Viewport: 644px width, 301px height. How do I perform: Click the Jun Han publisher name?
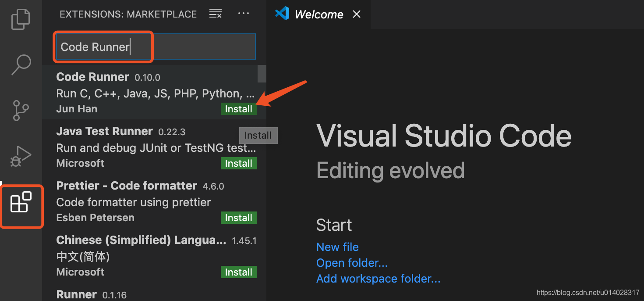coord(77,109)
